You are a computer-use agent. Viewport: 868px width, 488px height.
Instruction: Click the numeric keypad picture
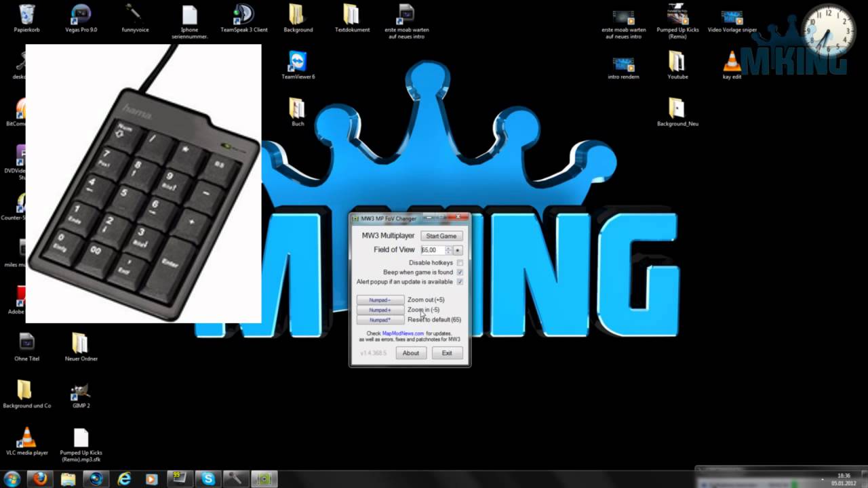click(143, 184)
